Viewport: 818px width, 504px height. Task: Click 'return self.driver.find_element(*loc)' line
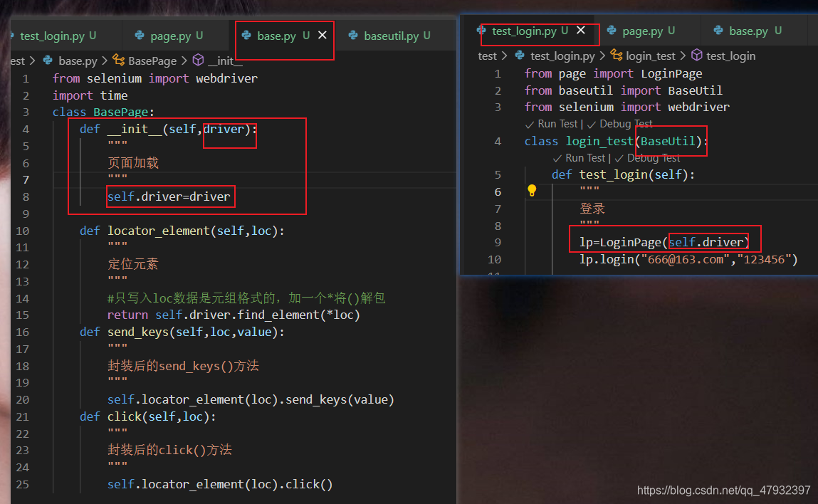pos(234,315)
